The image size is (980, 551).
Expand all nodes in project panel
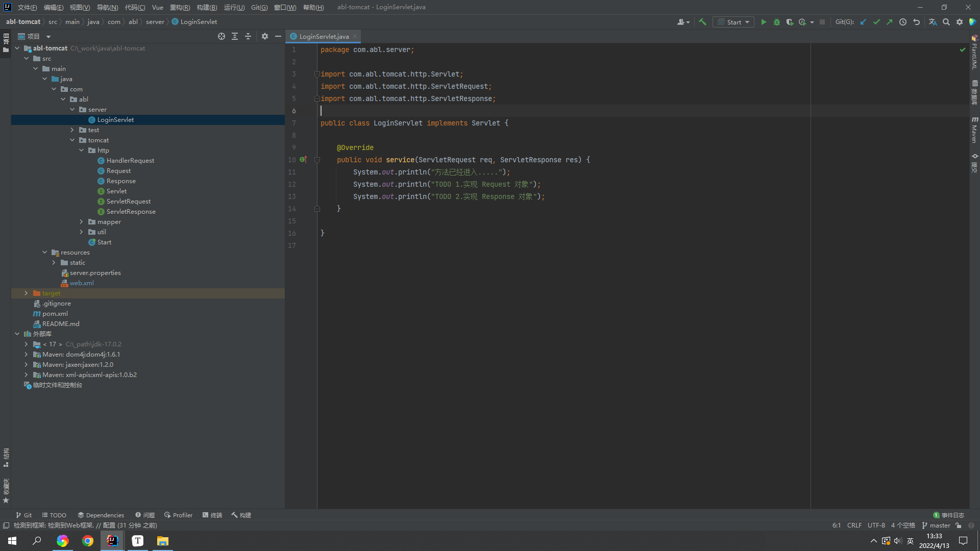235,36
